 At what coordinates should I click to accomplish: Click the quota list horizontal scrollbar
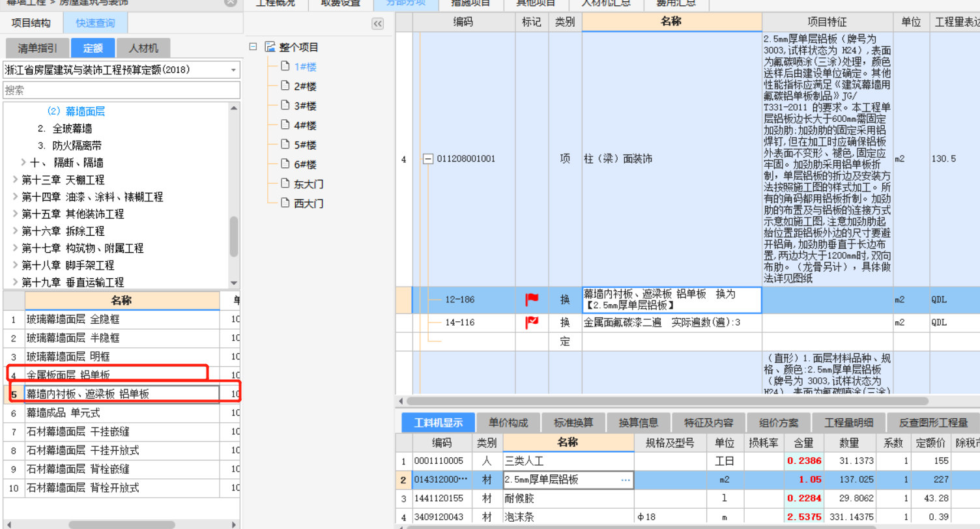(x=122, y=524)
